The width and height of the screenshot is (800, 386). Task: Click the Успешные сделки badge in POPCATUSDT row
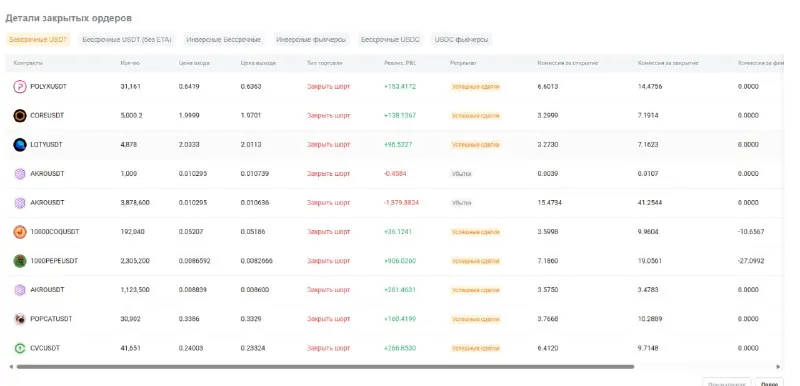[x=476, y=319]
